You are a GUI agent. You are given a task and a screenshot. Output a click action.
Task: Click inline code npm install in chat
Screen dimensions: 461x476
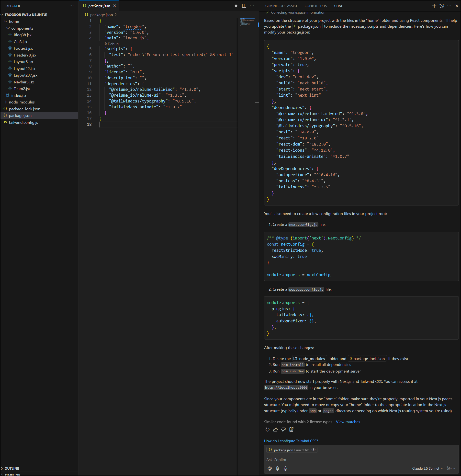tap(292, 365)
